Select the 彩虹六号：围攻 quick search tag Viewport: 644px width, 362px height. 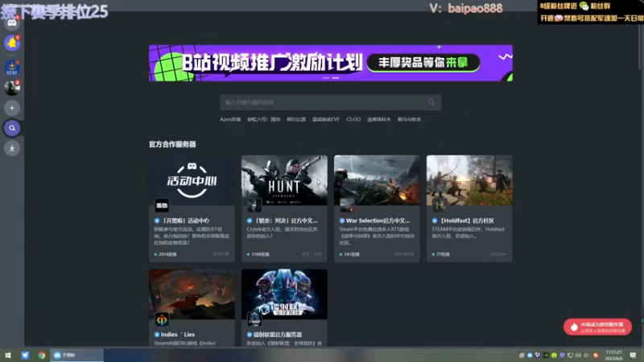coord(264,119)
